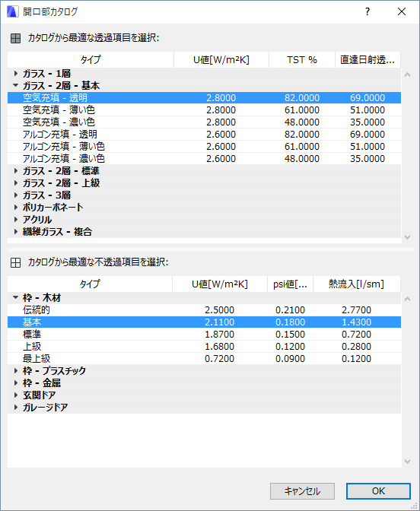The image size is (420, 511).
Task: Click the opaque catalog frame icon
Action: (x=16, y=262)
